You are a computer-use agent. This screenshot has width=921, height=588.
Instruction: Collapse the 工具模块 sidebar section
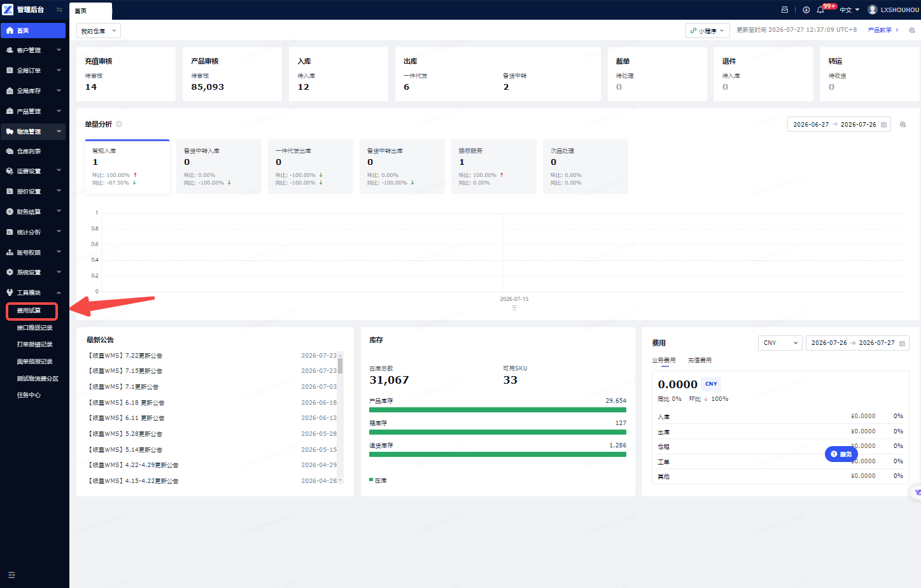(x=33, y=293)
